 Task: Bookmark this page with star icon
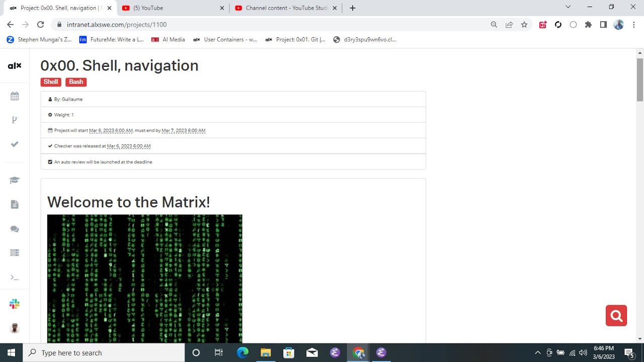pyautogui.click(x=524, y=25)
